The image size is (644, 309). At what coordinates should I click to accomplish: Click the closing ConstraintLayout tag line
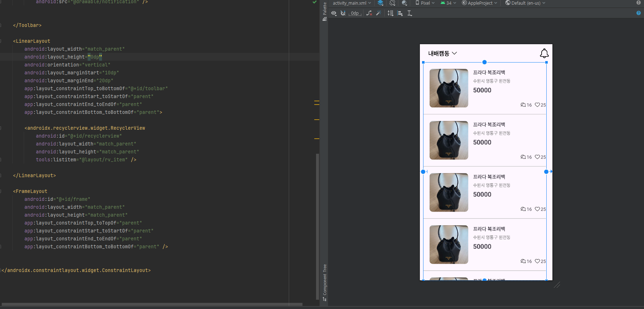point(76,270)
